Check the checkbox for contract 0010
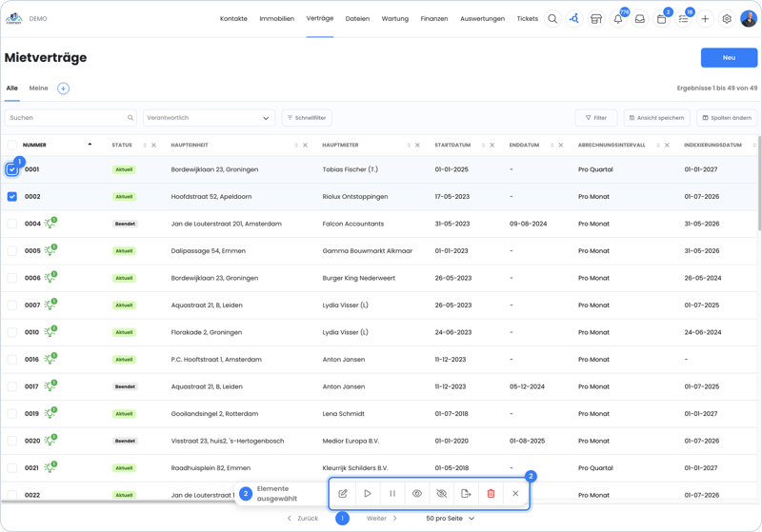 tap(12, 332)
